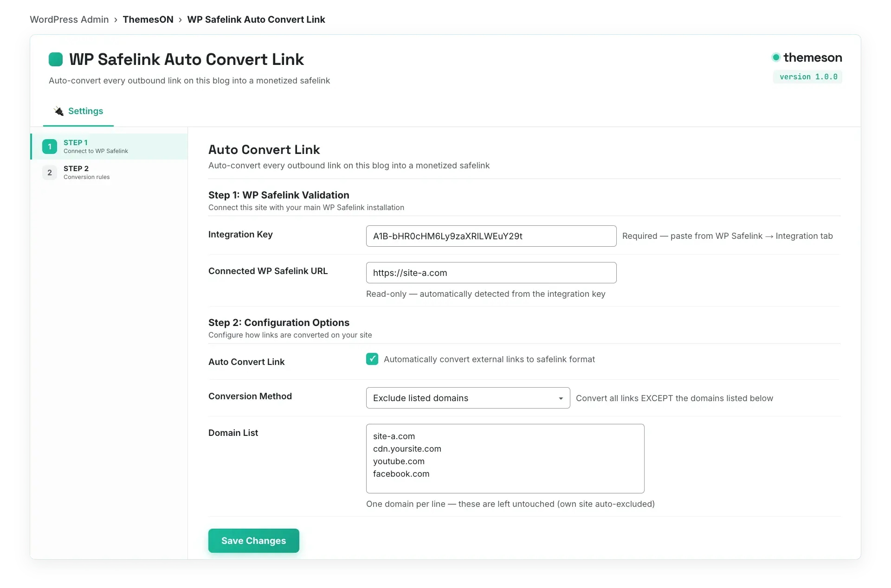This screenshot has height=588, width=891.
Task: Click 'Read-only — automatically detected' note
Action: point(485,294)
